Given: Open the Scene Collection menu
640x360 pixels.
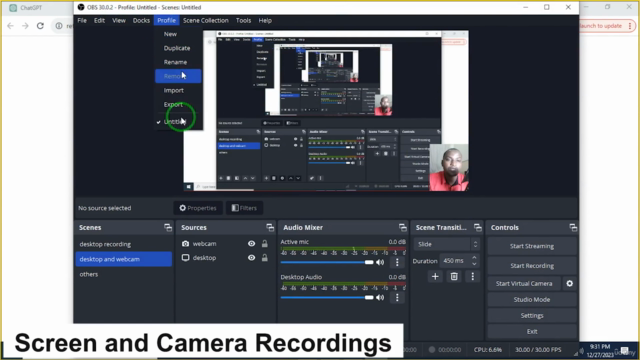Looking at the screenshot, I should pyautogui.click(x=206, y=20).
